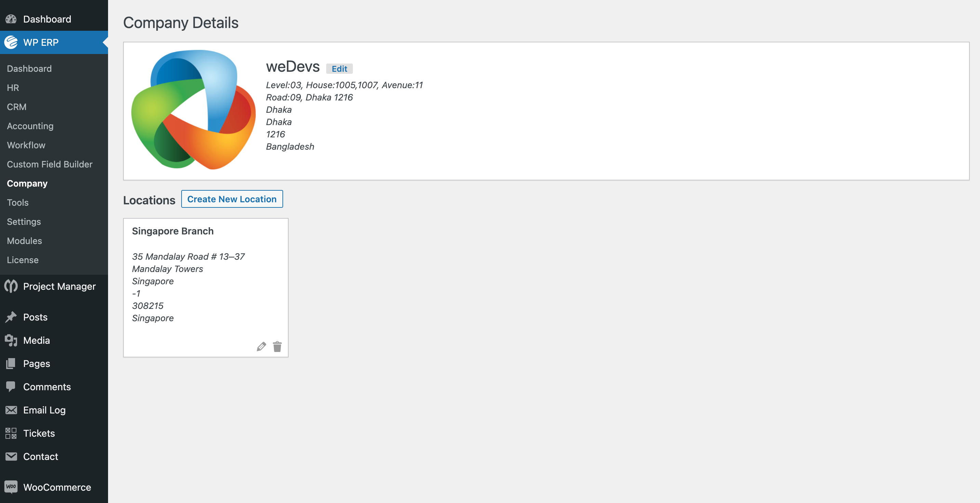Open Settings menu item
Viewport: 980px width, 503px height.
point(24,221)
